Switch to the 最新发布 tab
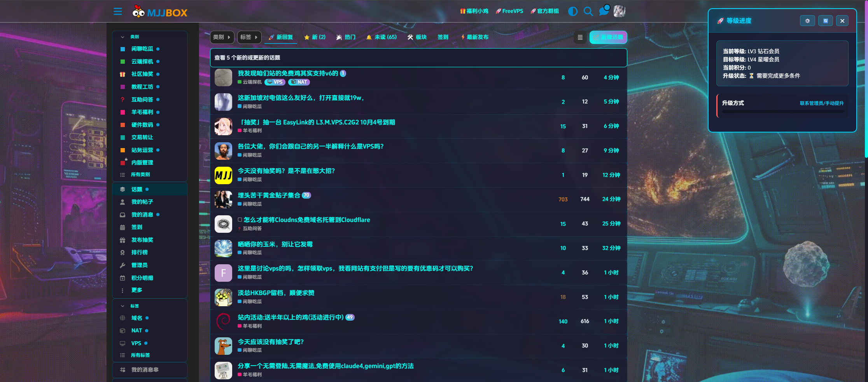 pyautogui.click(x=474, y=37)
